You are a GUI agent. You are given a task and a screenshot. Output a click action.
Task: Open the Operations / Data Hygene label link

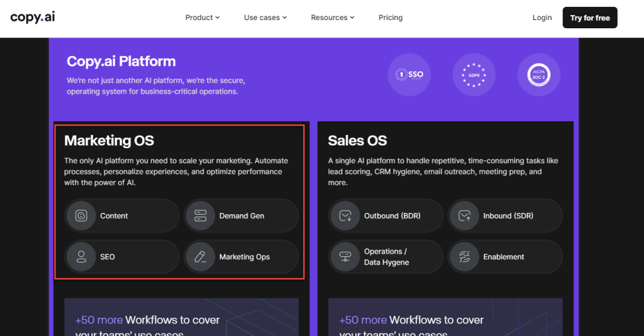pos(387,257)
